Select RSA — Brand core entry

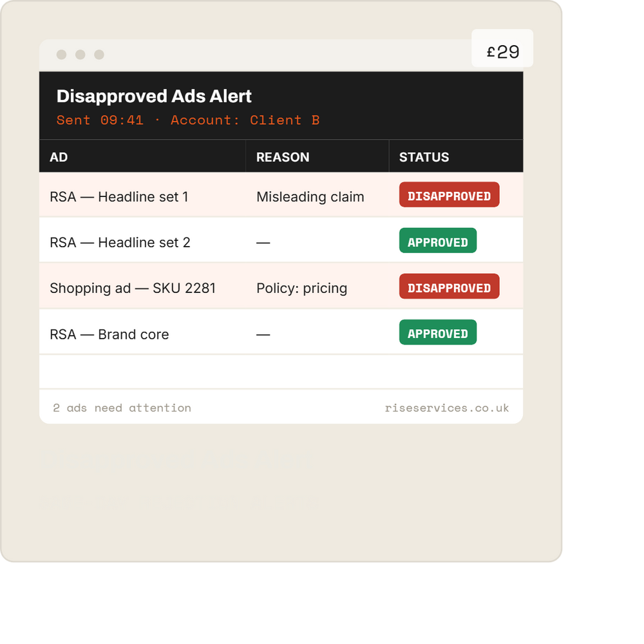[109, 334]
